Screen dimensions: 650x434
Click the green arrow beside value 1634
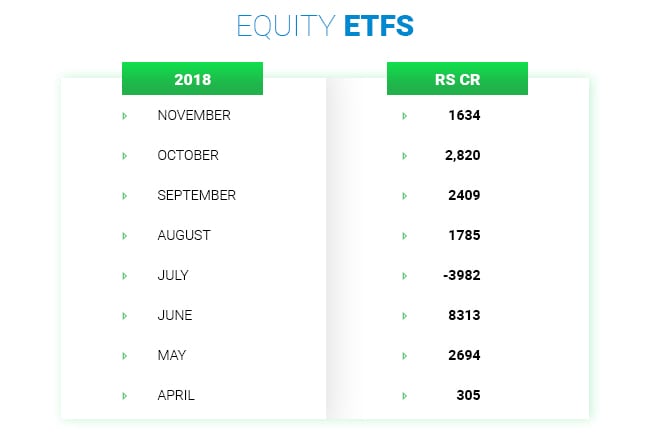[x=404, y=116]
